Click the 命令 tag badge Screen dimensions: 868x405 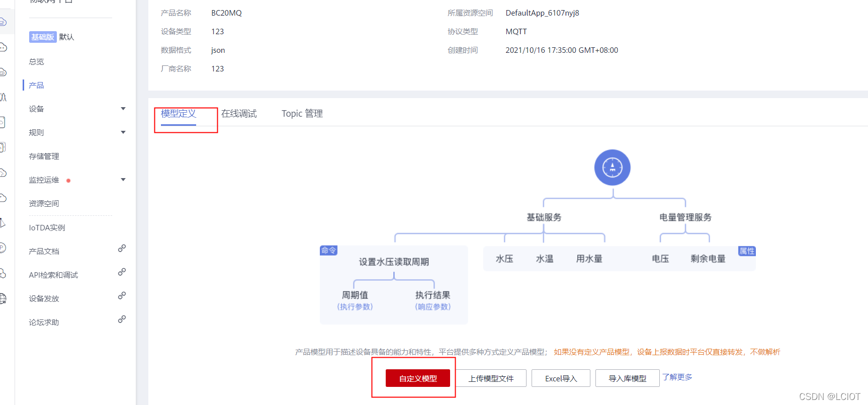pos(329,250)
